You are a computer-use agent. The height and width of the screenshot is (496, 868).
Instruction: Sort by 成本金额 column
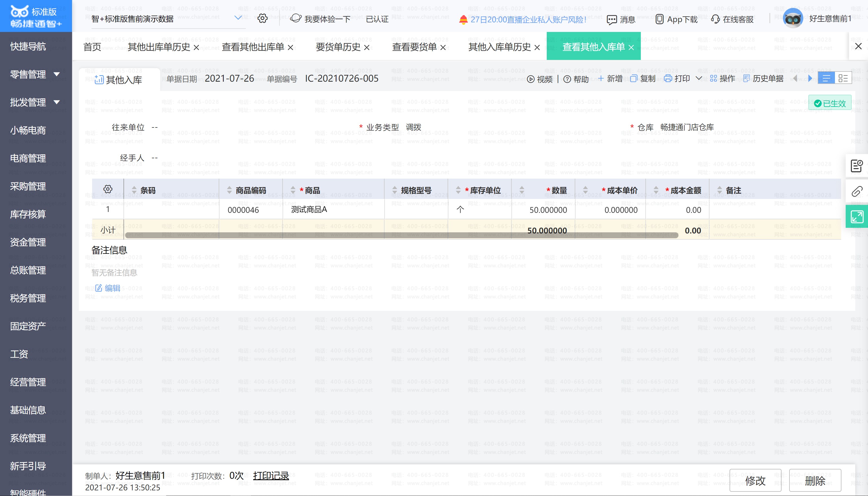(656, 190)
